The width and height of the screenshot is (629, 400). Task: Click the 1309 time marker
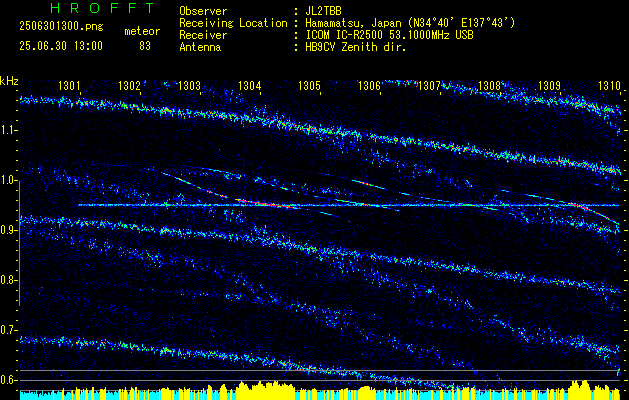550,85
